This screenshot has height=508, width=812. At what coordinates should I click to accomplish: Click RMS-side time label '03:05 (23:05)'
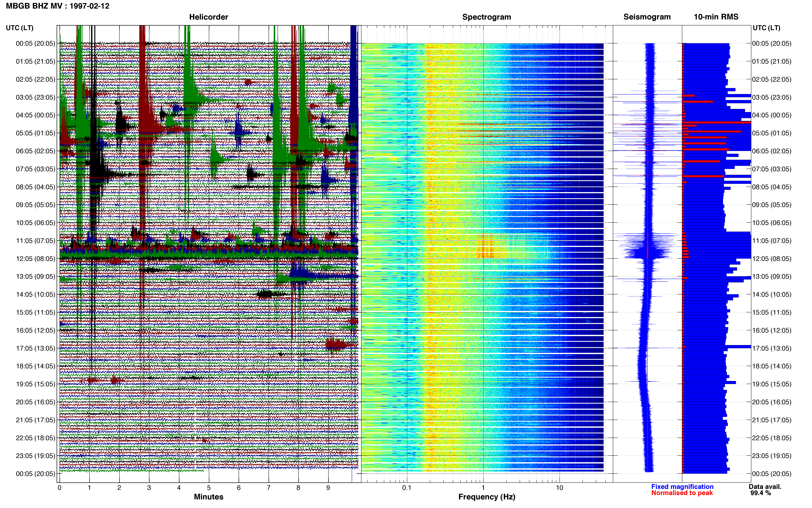[772, 97]
